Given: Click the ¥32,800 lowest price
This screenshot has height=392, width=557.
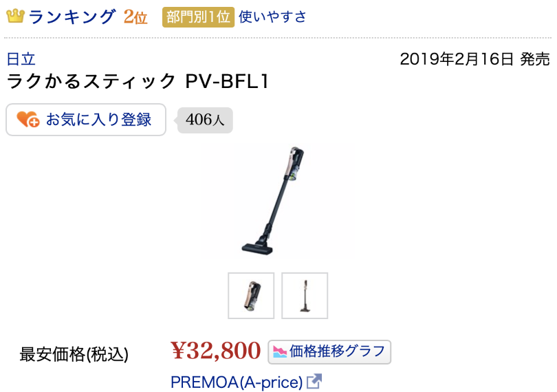Looking at the screenshot, I should click(x=216, y=351).
